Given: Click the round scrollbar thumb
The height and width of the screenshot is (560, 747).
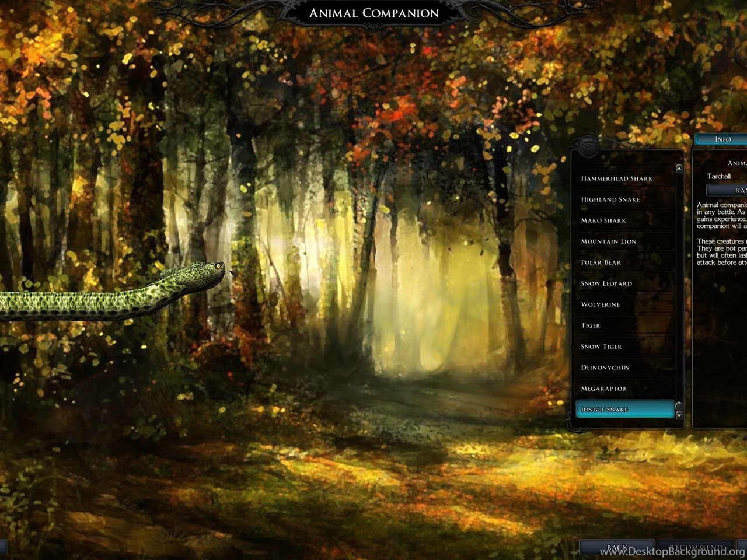Looking at the screenshot, I should (x=679, y=406).
